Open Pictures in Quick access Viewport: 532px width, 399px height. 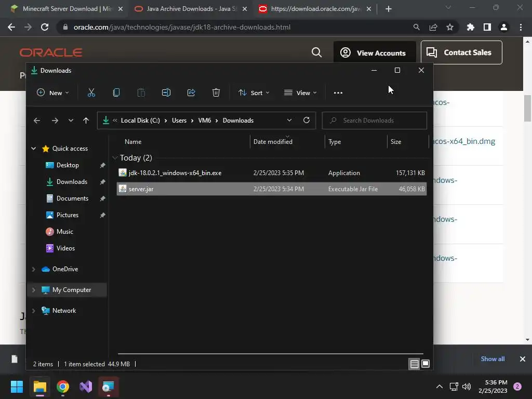[67, 215]
